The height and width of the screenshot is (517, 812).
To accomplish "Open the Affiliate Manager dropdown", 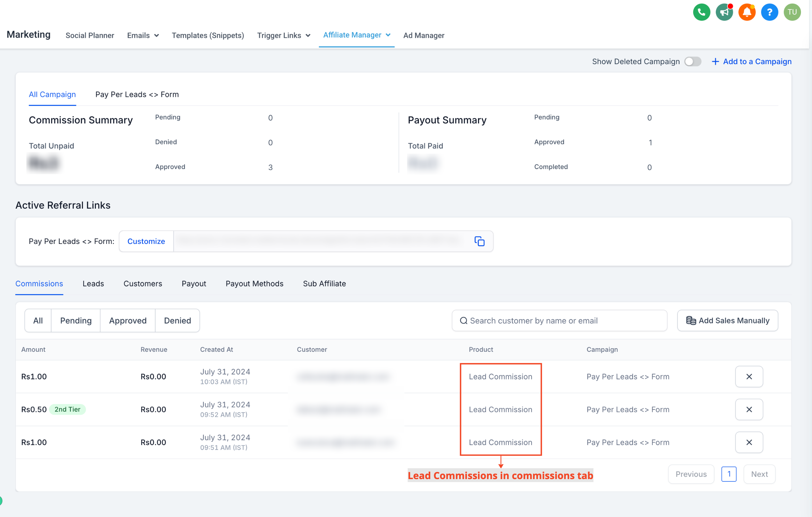I will (x=356, y=35).
